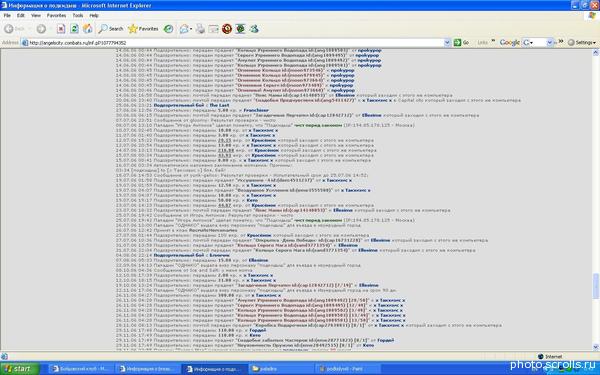Expand the Links toolbar chevron
This screenshot has height=375, width=600.
click(x=493, y=41)
